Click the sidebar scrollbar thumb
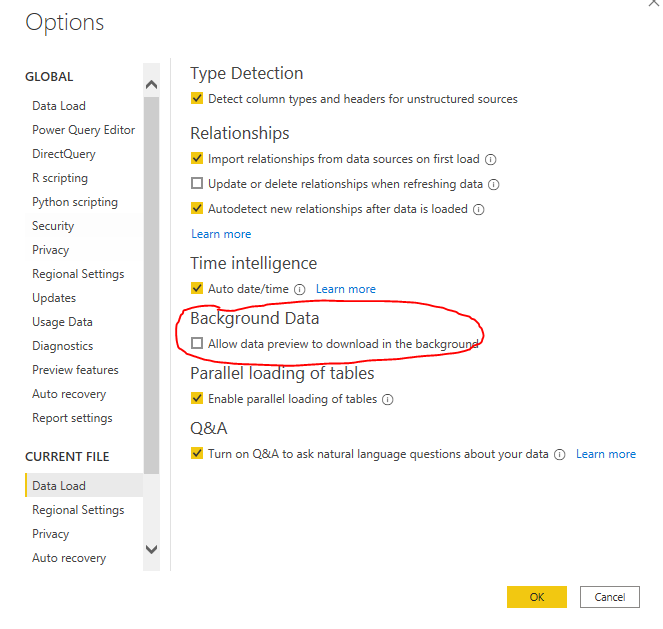This screenshot has height=629, width=663. click(151, 285)
